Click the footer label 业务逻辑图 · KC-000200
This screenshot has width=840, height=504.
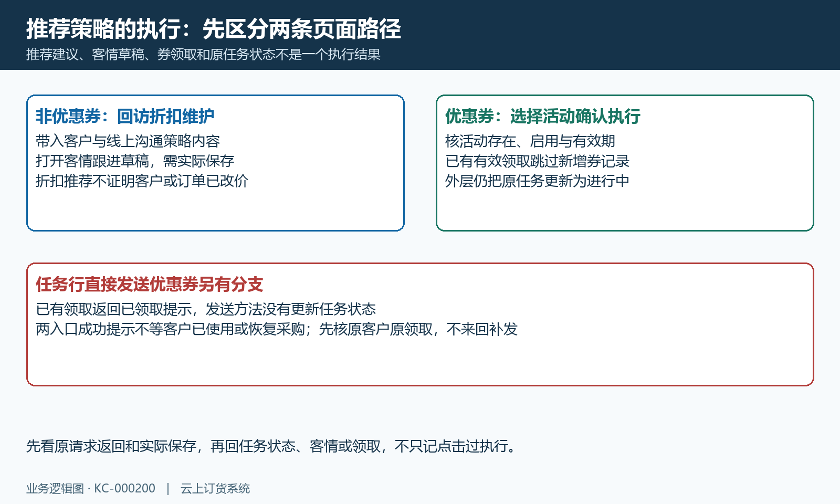[91, 489]
